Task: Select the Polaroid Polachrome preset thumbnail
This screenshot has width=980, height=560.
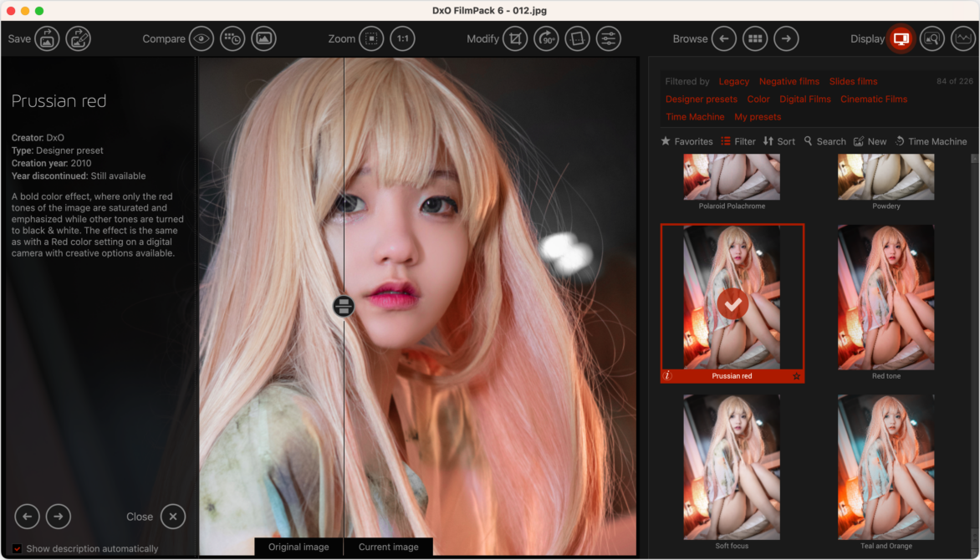Action: (732, 177)
